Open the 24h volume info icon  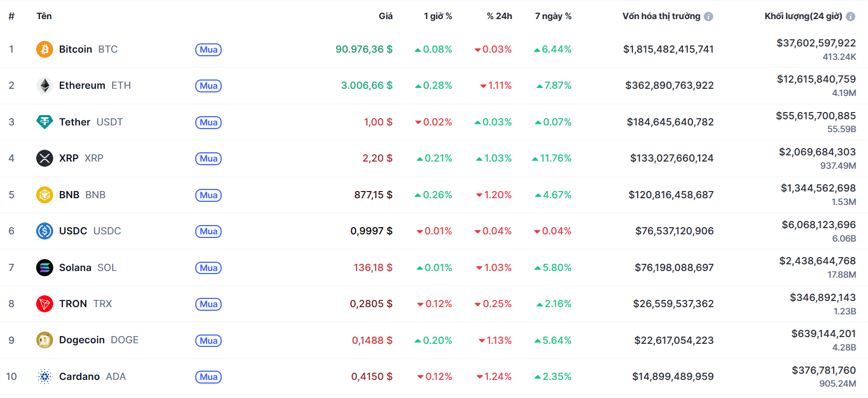click(850, 17)
